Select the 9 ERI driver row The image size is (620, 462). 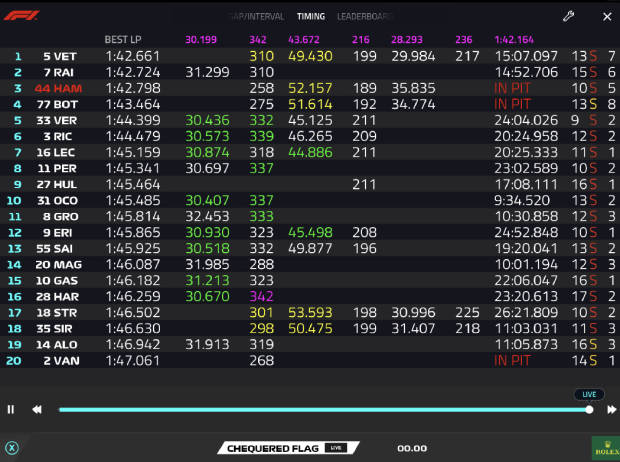point(310,233)
